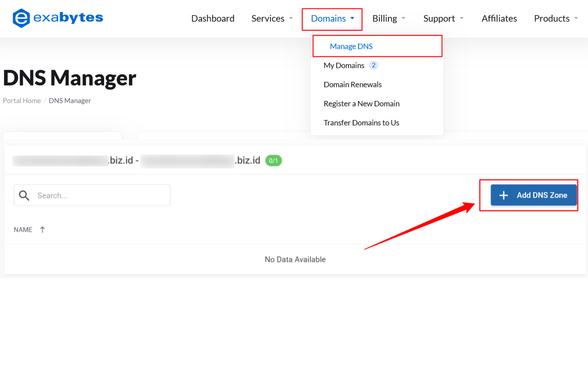Open the Products dropdown
This screenshot has height=385, width=588.
click(556, 19)
